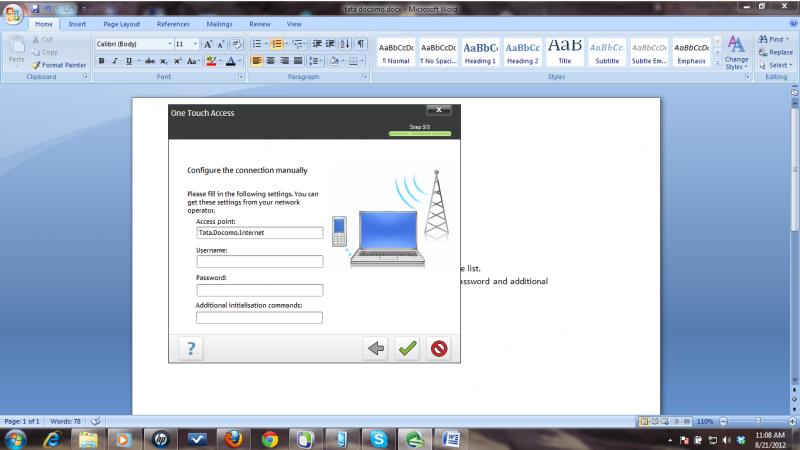The height and width of the screenshot is (450, 800).
Task: Apply the Subtitle style
Action: 607,52
